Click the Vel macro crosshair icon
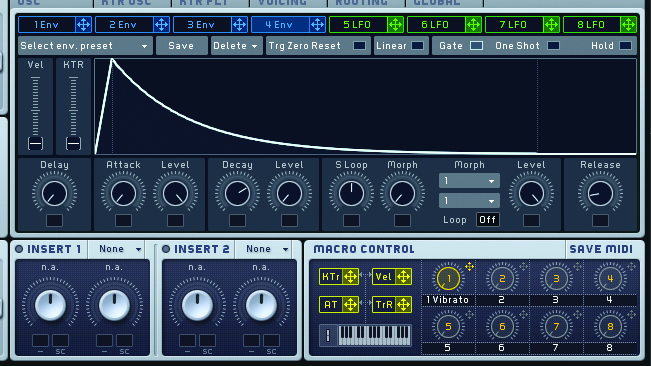 click(403, 277)
